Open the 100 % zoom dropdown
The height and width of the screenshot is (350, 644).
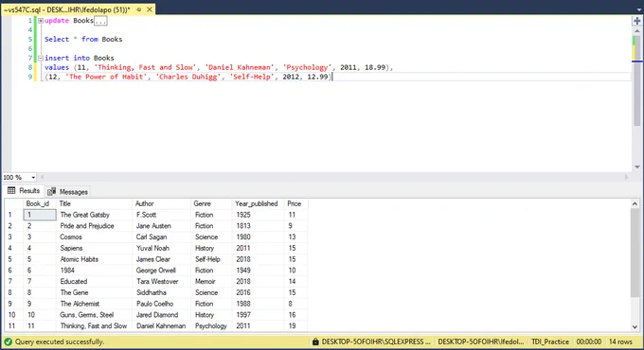[33, 177]
